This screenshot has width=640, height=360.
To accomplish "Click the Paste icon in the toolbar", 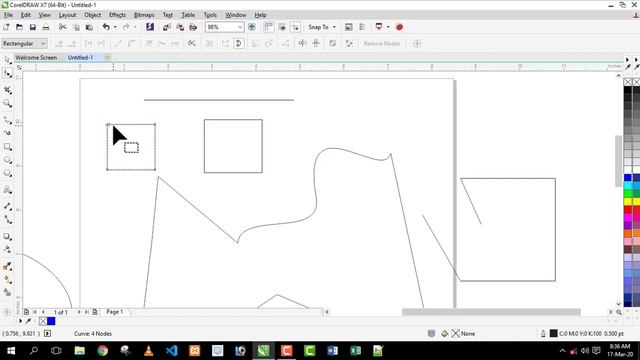I will 89,27.
